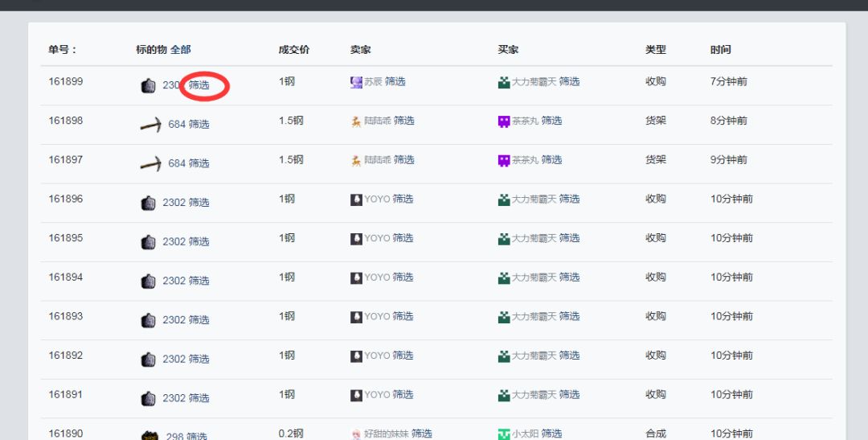Click the item 2302 icon in order 161895
The width and height of the screenshot is (868, 440).
(x=148, y=242)
